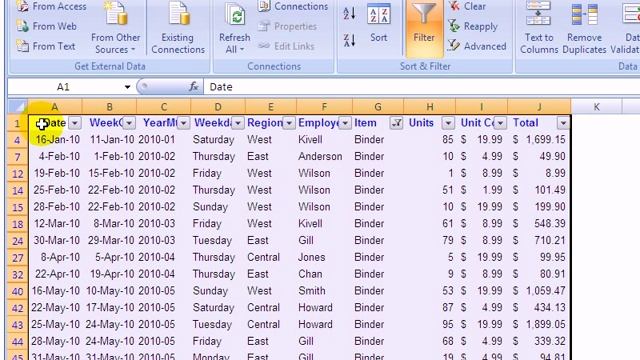This screenshot has width=640, height=360.
Task: Click the Sunday cell in row 40
Action: coord(218,291)
